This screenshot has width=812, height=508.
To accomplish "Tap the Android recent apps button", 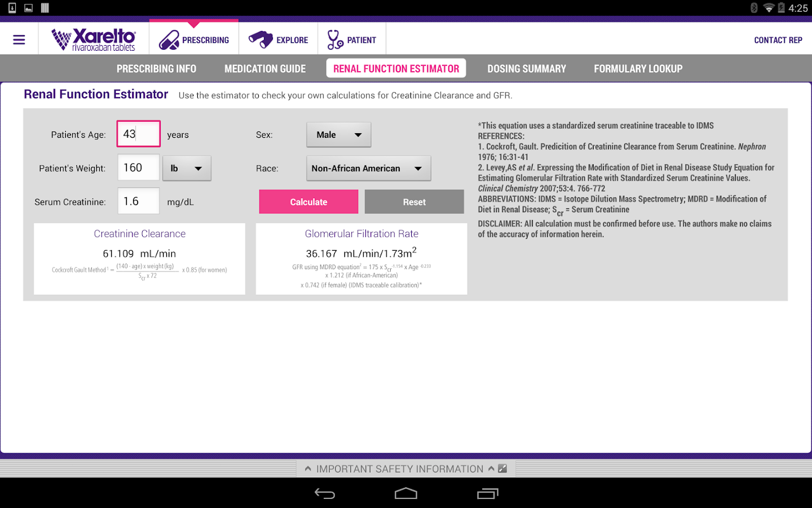I will [x=488, y=493].
